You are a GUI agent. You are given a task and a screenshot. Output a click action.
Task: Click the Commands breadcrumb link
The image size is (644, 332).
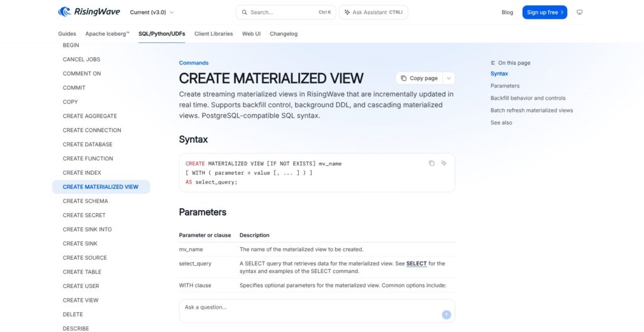click(194, 63)
